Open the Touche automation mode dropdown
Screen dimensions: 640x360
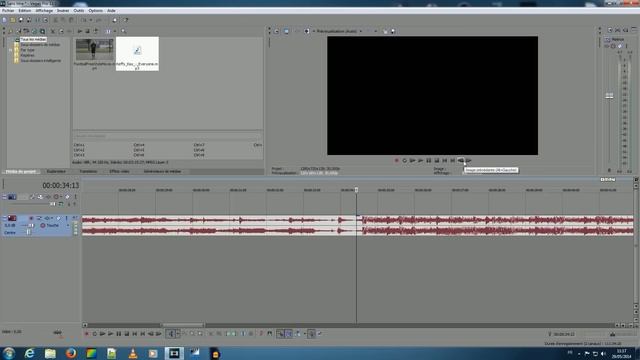[x=68, y=225]
